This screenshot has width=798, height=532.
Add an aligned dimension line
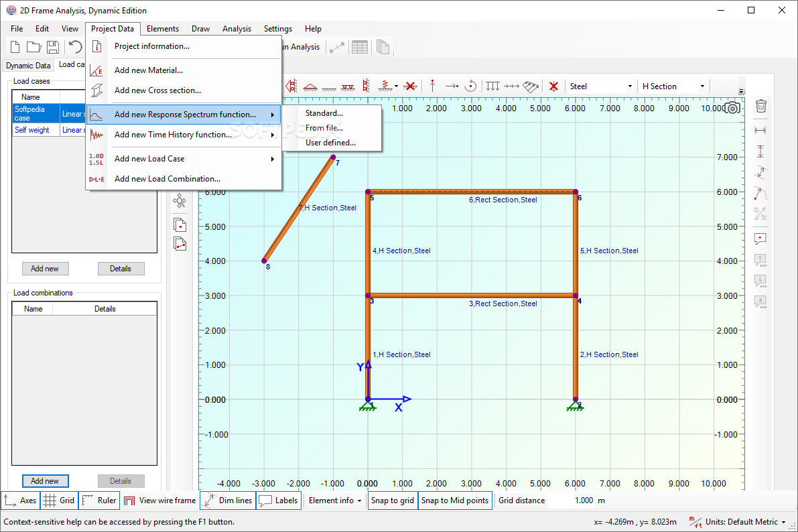760,173
